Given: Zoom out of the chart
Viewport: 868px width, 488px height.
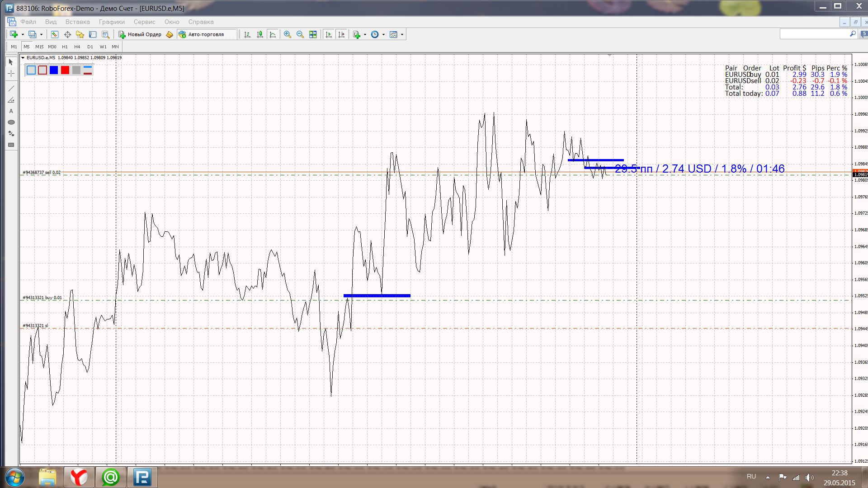Looking at the screenshot, I should [x=300, y=34].
